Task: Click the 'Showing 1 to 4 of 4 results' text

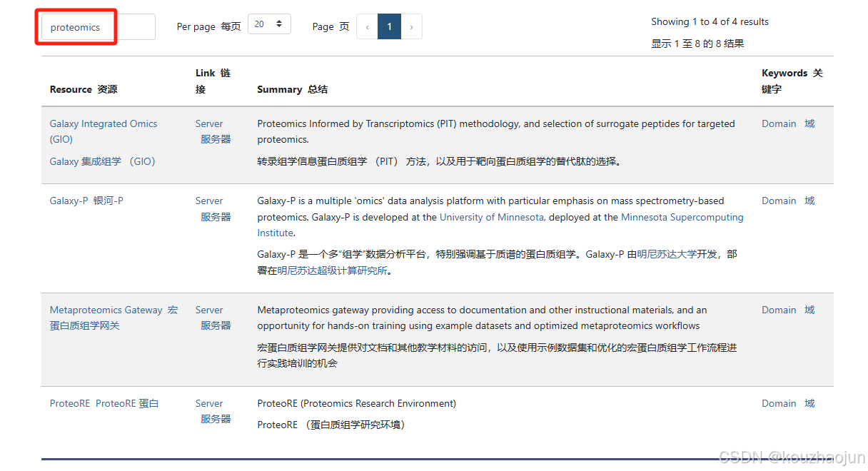Action: coord(710,21)
